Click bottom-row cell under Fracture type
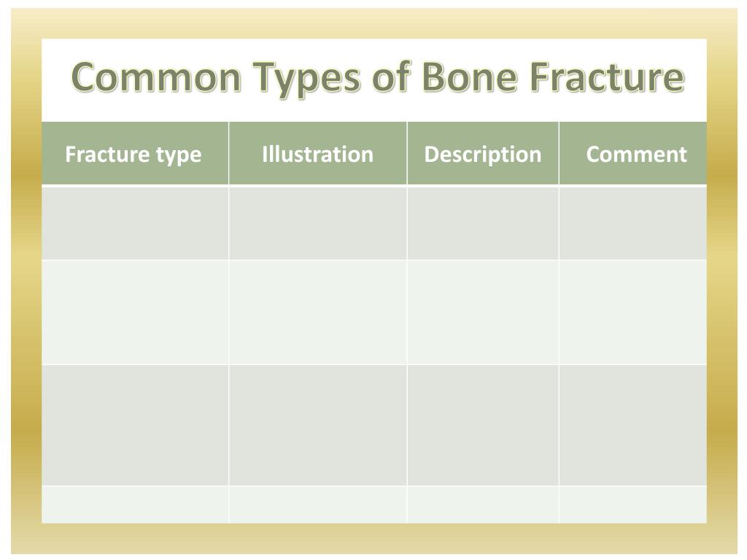747x560 pixels. (135, 505)
